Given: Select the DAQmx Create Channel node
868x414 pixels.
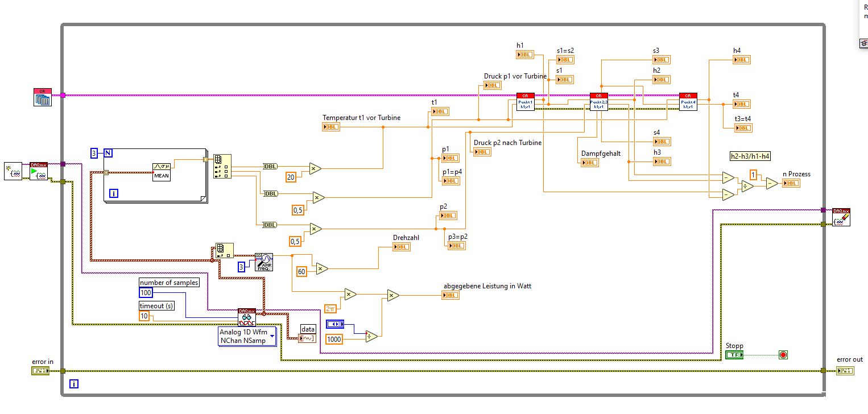Looking at the screenshot, I should tap(13, 171).
